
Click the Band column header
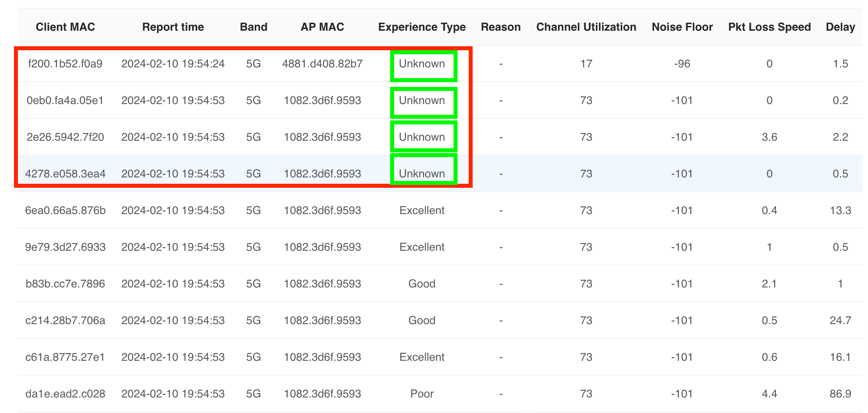(253, 27)
